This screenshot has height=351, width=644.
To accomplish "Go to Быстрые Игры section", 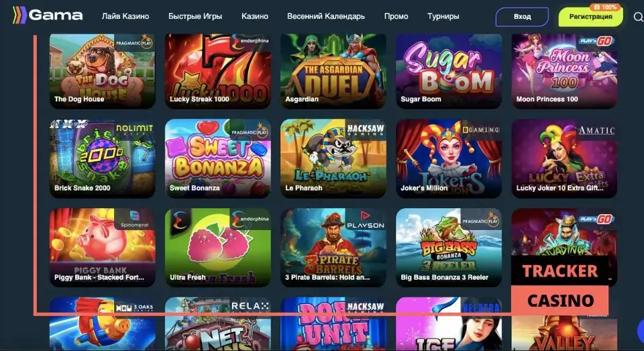I will pos(195,16).
